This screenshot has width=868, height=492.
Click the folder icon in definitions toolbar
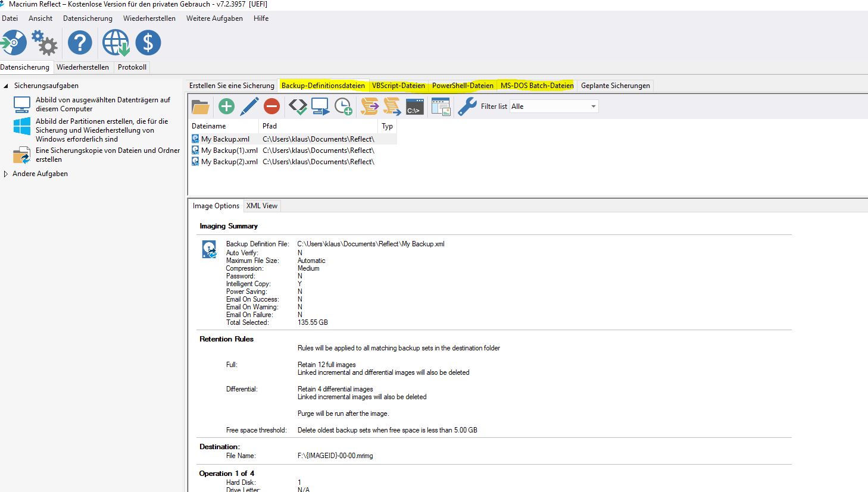pos(201,106)
